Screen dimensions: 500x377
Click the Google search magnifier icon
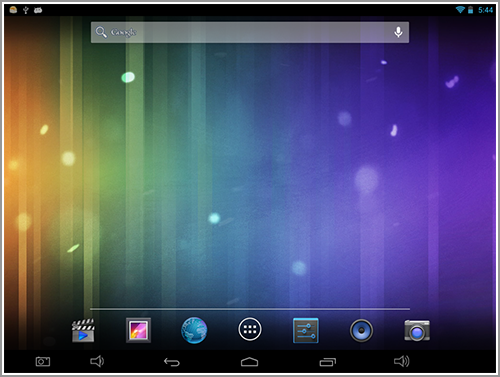(x=101, y=32)
